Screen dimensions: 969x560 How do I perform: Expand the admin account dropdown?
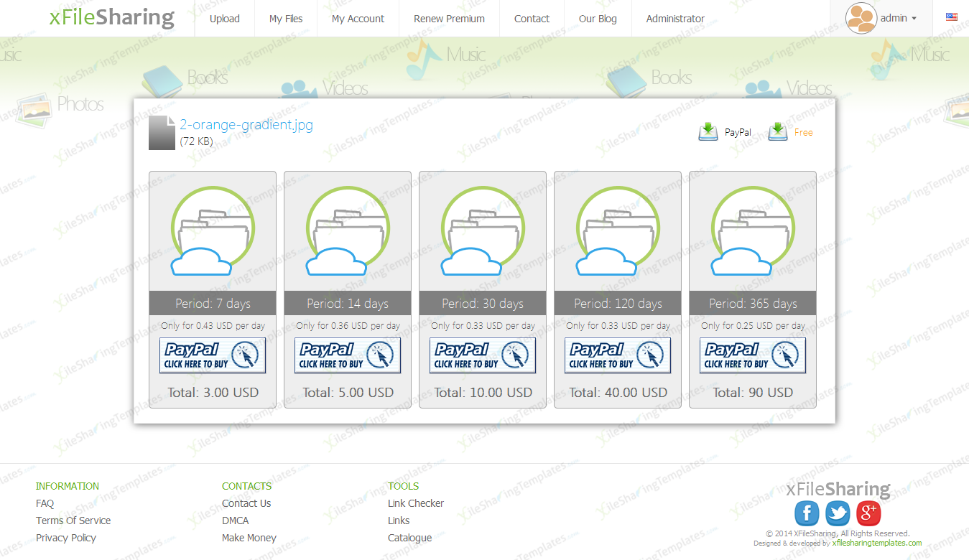[x=899, y=19]
